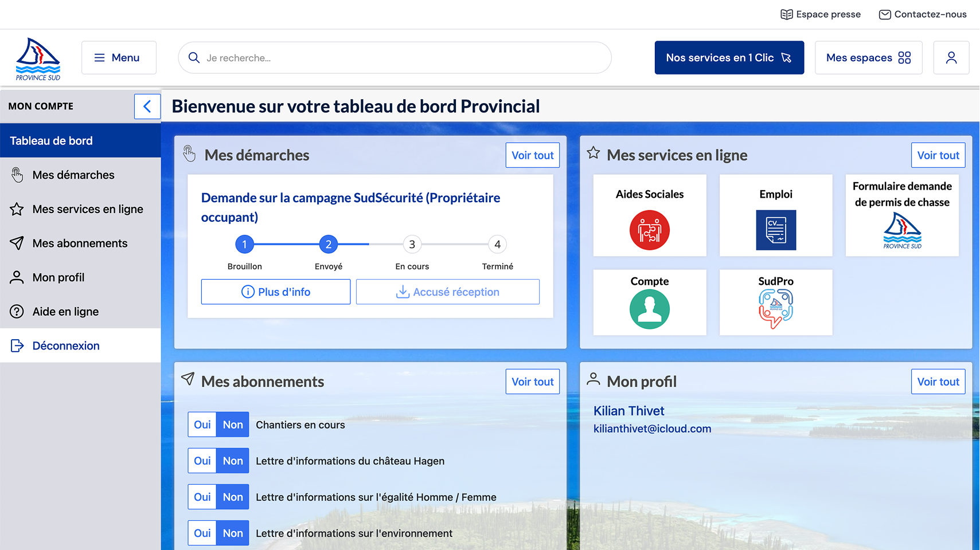
Task: Voir tout for Mes services en ligne
Action: pos(938,155)
